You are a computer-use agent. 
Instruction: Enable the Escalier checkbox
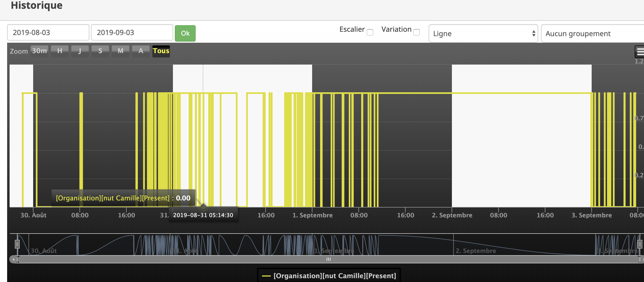[370, 32]
